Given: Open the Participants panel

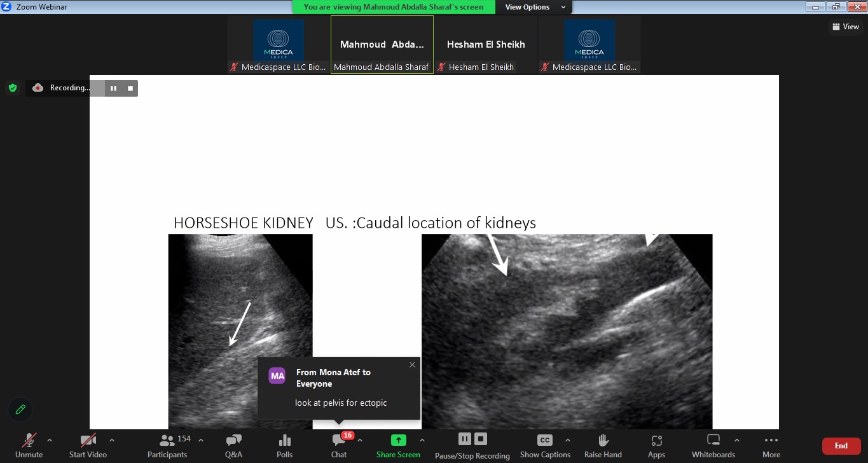Looking at the screenshot, I should click(168, 441).
